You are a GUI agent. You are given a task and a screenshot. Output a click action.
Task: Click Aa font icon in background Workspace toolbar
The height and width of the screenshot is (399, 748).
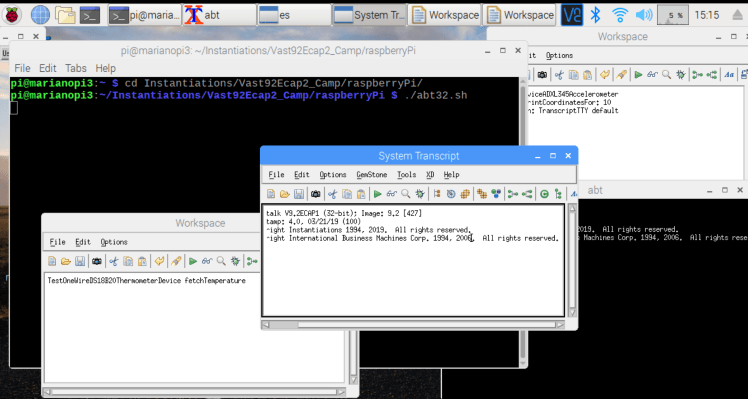coord(729,74)
